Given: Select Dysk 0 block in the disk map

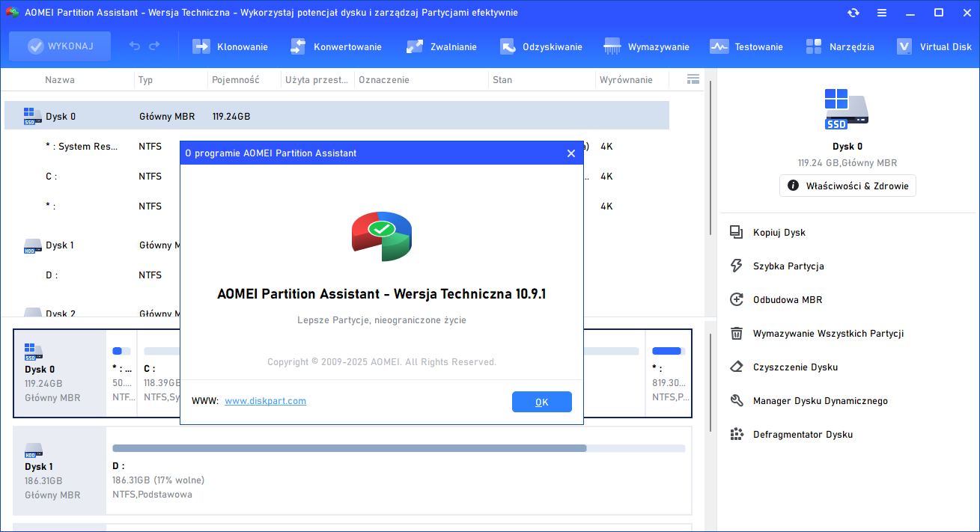Looking at the screenshot, I should click(x=60, y=373).
